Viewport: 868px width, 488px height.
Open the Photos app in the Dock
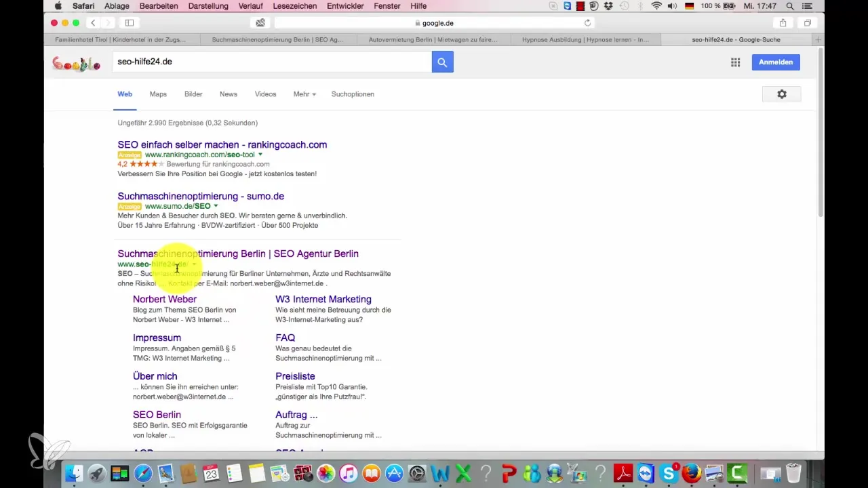(325, 473)
